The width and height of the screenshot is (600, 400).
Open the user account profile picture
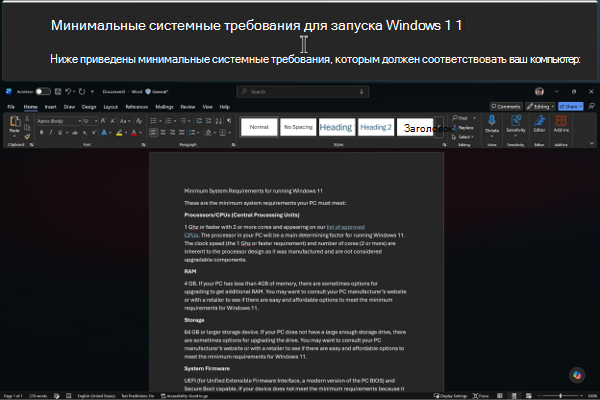click(539, 91)
